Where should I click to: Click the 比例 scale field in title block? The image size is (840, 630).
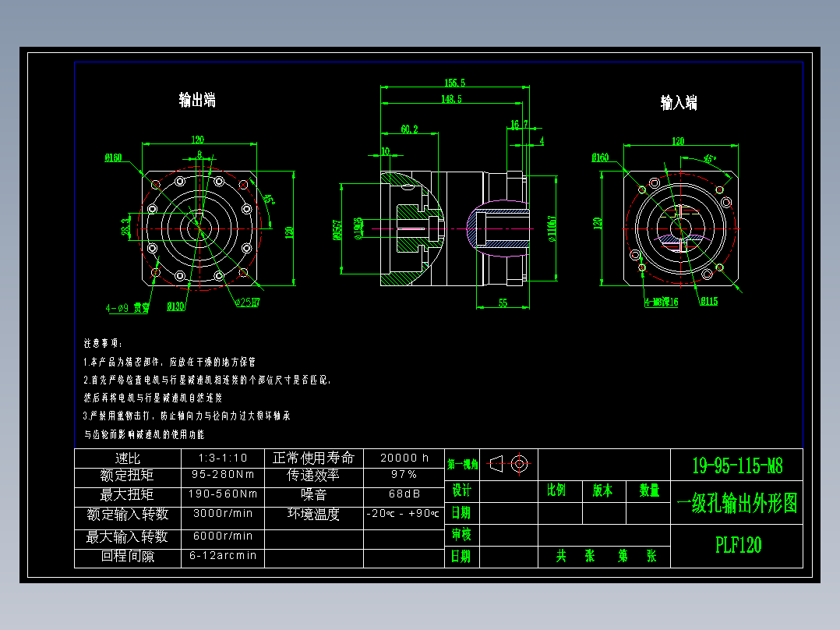[x=556, y=492]
